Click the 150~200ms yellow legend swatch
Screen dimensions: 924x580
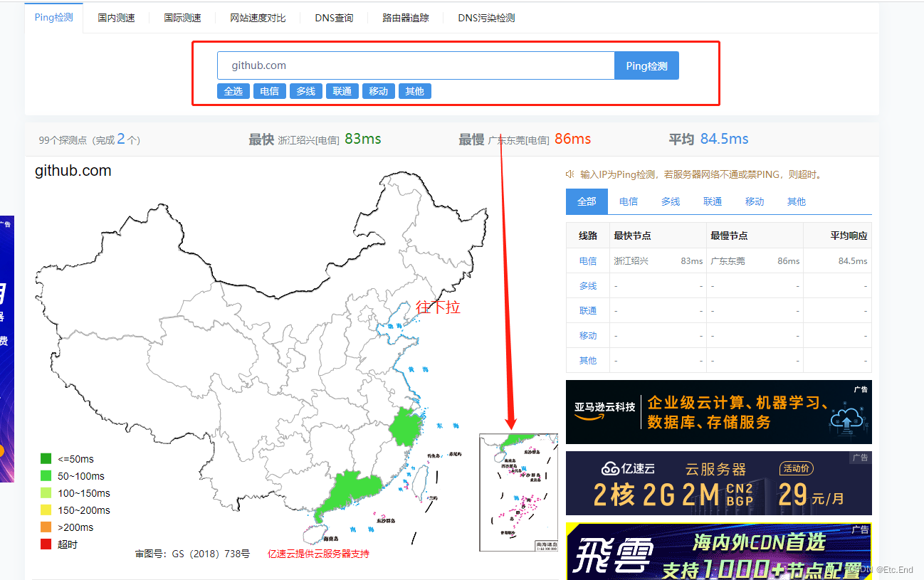pyautogui.click(x=46, y=510)
